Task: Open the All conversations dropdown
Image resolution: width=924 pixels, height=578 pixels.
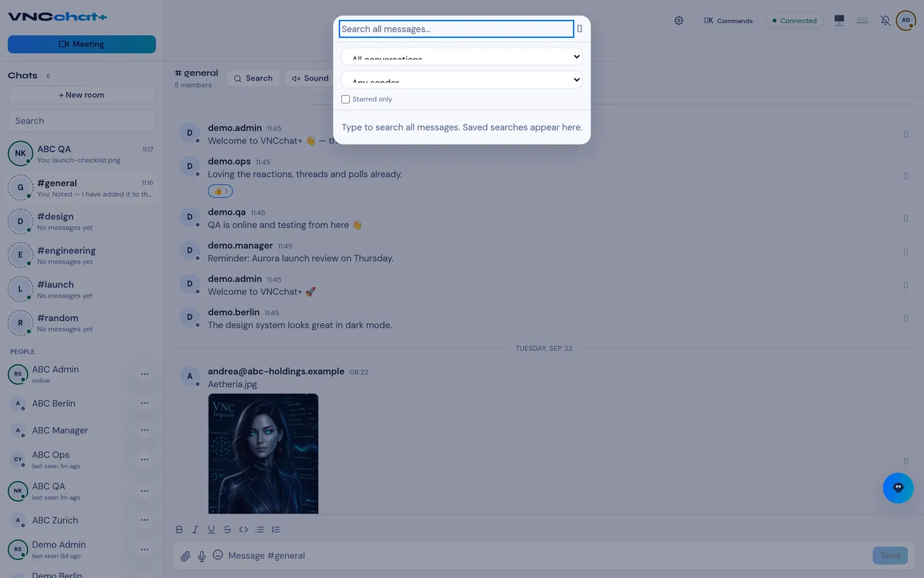Action: coord(462,57)
